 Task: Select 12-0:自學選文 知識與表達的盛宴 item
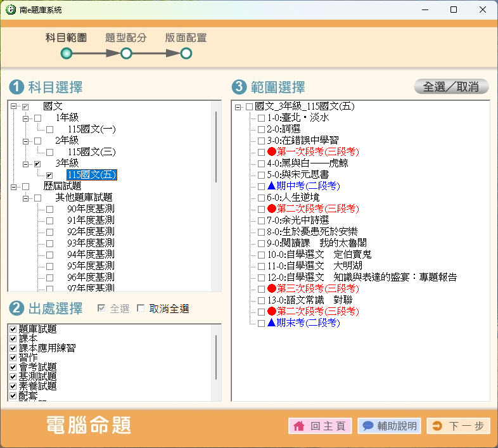click(362, 278)
